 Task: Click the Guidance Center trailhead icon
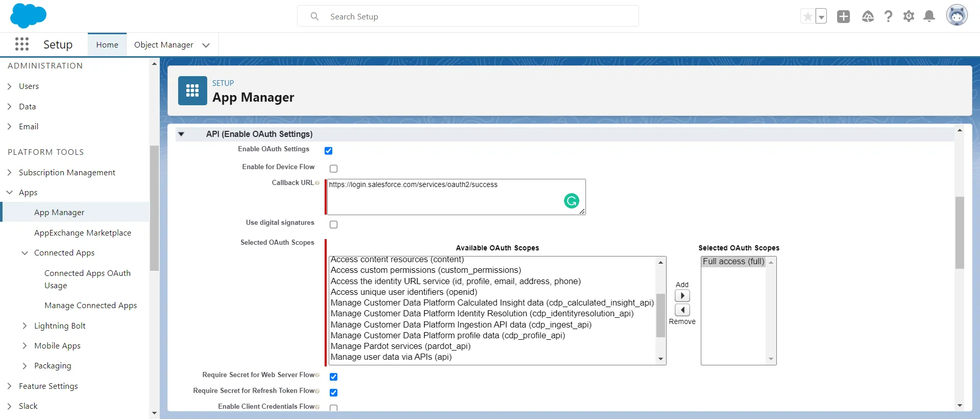coord(868,16)
